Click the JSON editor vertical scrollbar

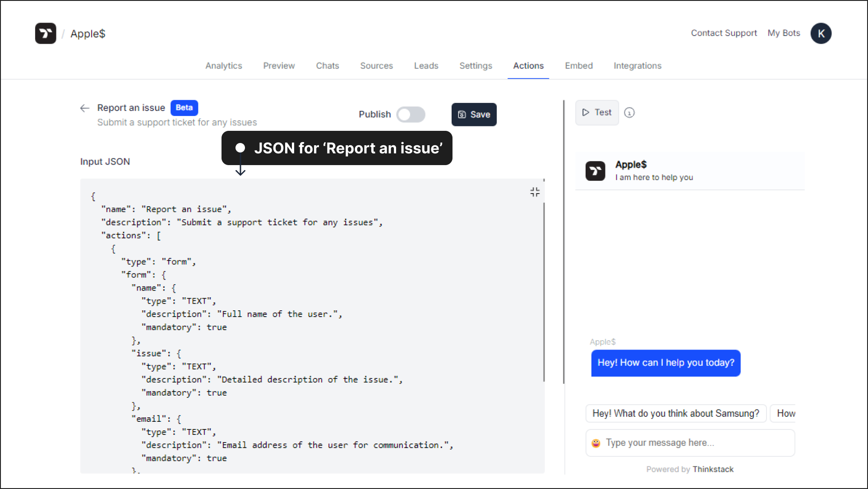coord(544,291)
